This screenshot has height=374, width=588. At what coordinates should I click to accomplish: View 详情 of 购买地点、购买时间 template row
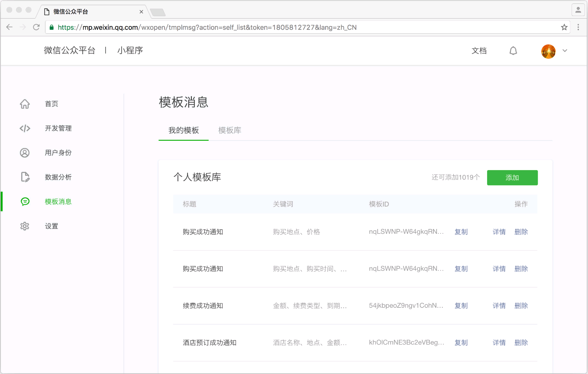coord(499,269)
